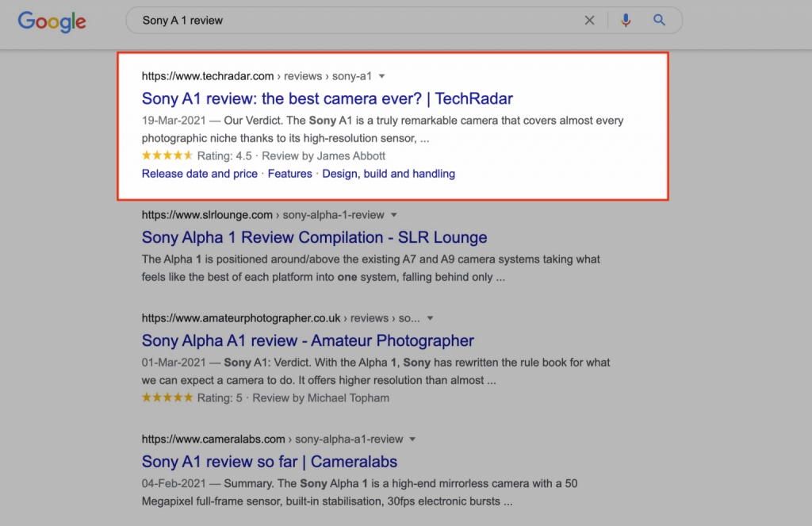Visit the techradar.com breadcrumb URL
Screen dimensions: 812x526
pos(207,76)
